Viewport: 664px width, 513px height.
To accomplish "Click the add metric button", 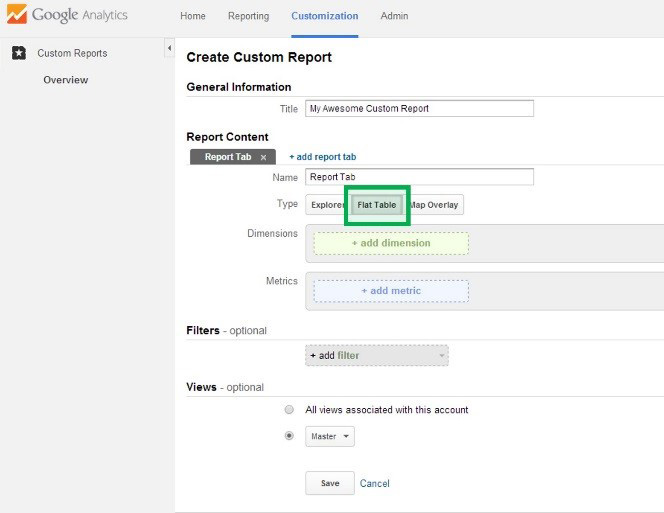I will (391, 291).
